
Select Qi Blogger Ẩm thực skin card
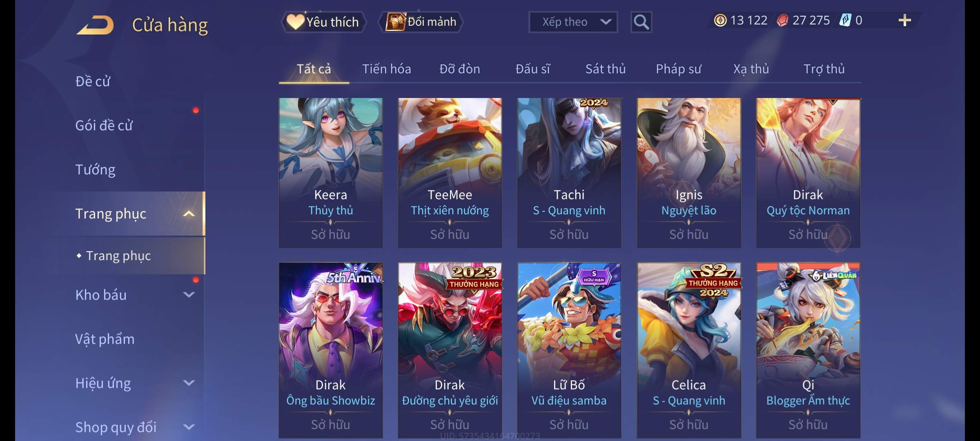808,350
